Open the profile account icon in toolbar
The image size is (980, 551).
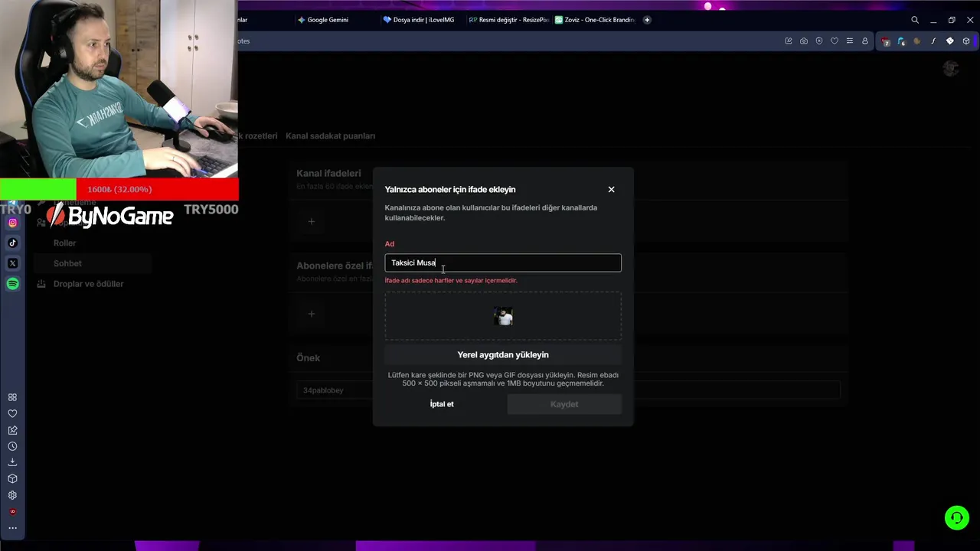pyautogui.click(x=865, y=41)
